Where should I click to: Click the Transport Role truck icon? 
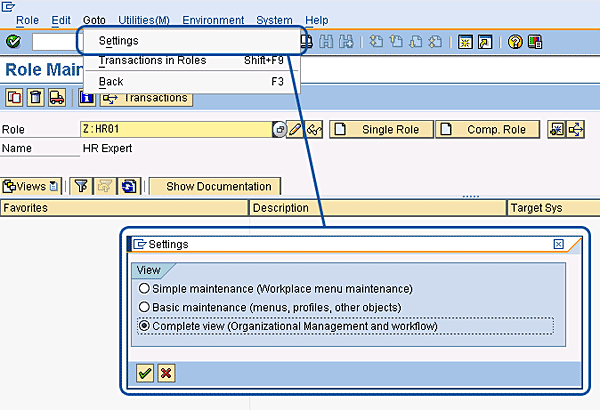tap(57, 97)
